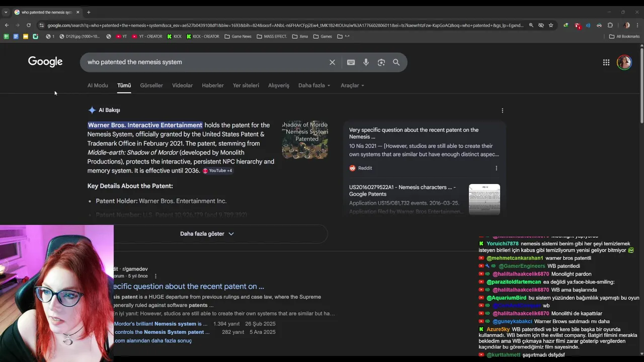
Task: View site information in the address bar
Action: (42, 25)
